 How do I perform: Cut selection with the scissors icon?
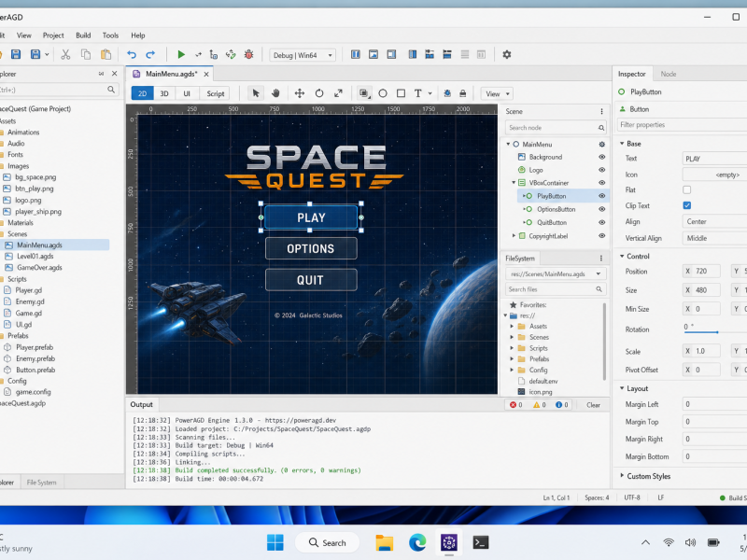coord(65,54)
